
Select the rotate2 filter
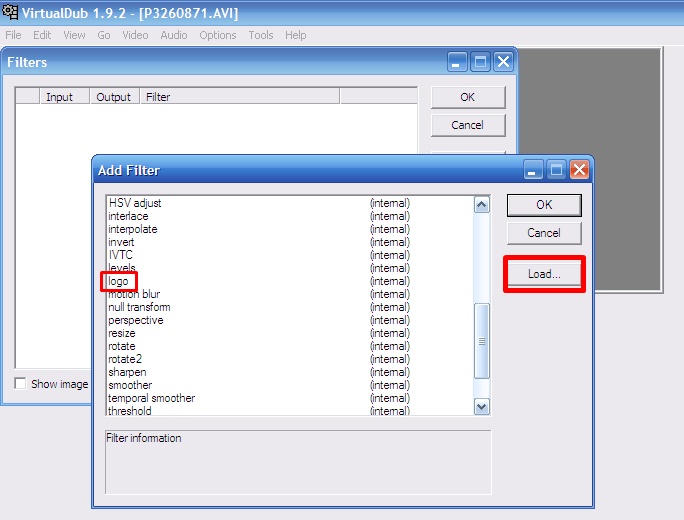click(290, 359)
